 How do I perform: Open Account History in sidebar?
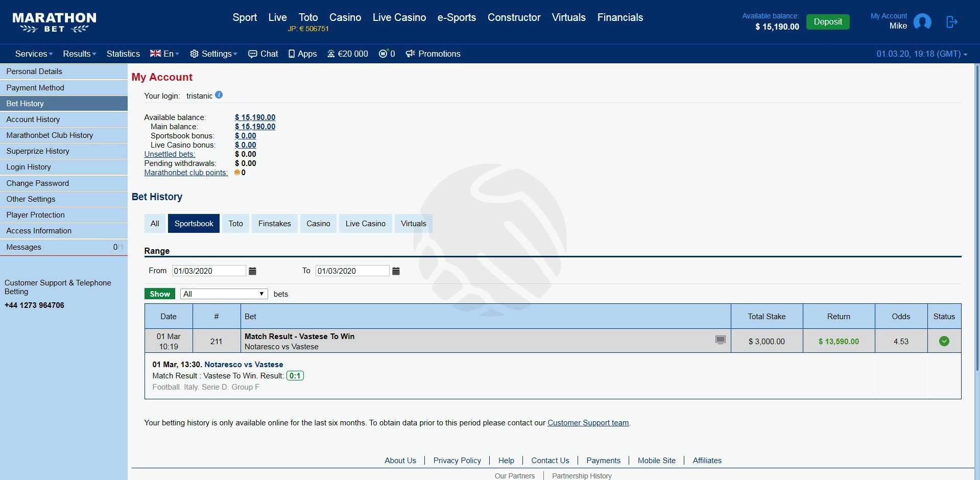click(x=64, y=119)
